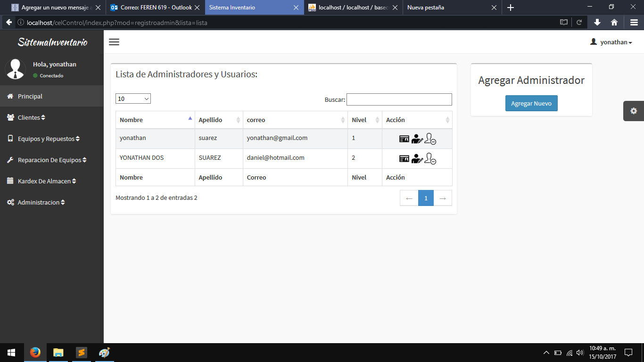Click daniel@hotmail.com email cell
This screenshot has width=644, height=362.
295,158
